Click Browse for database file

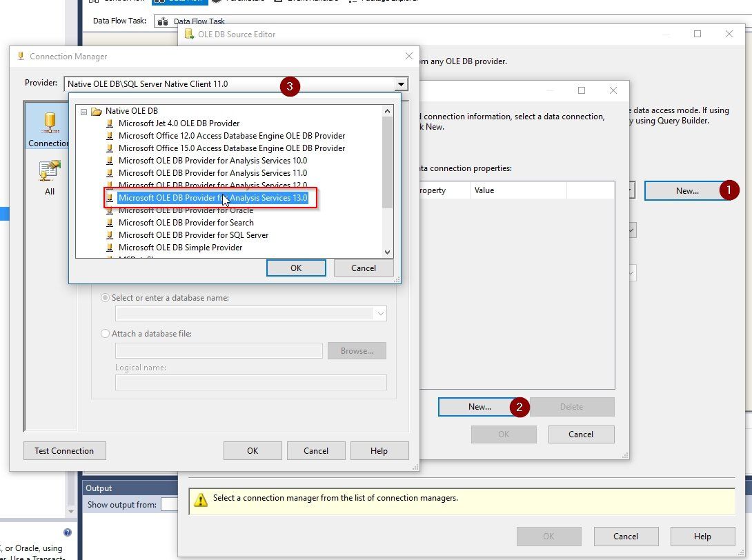coord(357,351)
